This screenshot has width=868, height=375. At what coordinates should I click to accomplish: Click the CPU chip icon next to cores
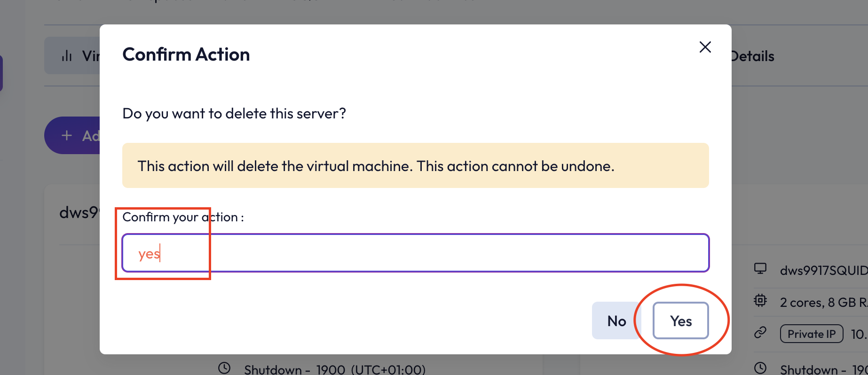click(760, 301)
